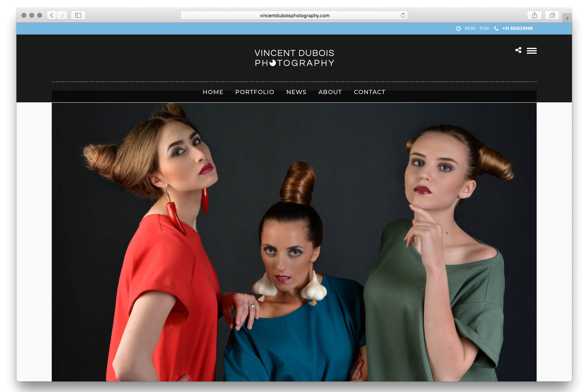
Task: Go back with the browser back arrow
Action: pos(52,15)
